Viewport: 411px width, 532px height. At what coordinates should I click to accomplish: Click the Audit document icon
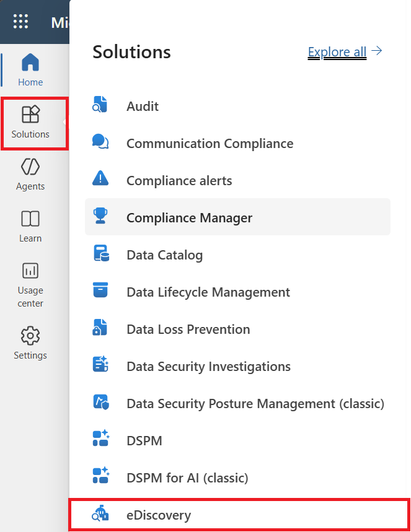click(100, 104)
